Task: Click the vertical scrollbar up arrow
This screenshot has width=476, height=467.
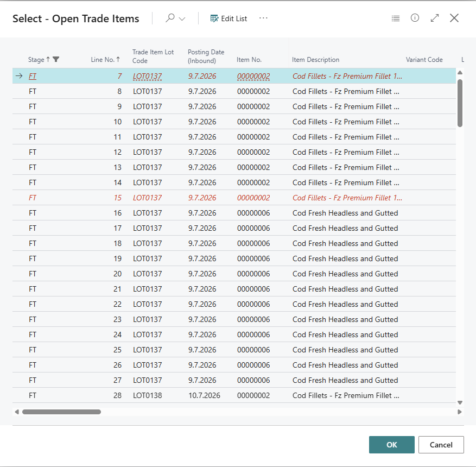Action: 460,73
